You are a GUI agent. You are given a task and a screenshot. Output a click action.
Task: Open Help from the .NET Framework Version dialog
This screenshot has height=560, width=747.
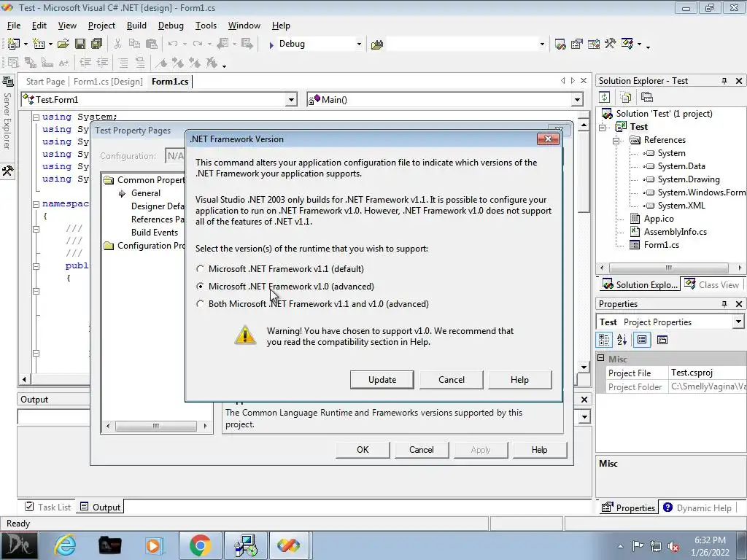pyautogui.click(x=519, y=379)
